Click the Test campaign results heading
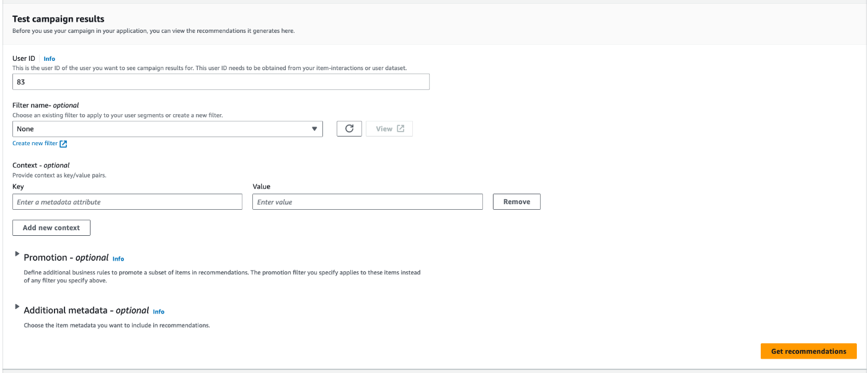 58,19
